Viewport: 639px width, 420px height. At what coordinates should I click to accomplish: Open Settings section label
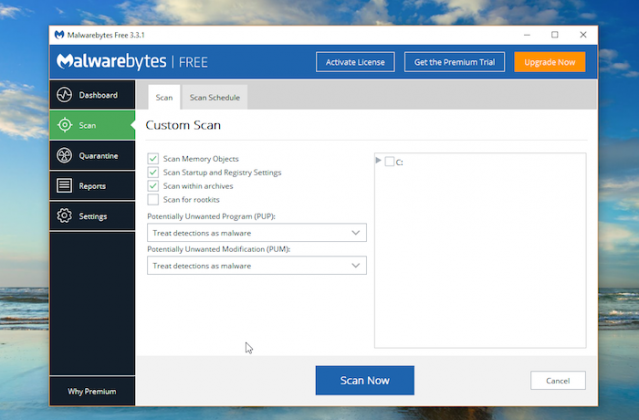coord(93,216)
